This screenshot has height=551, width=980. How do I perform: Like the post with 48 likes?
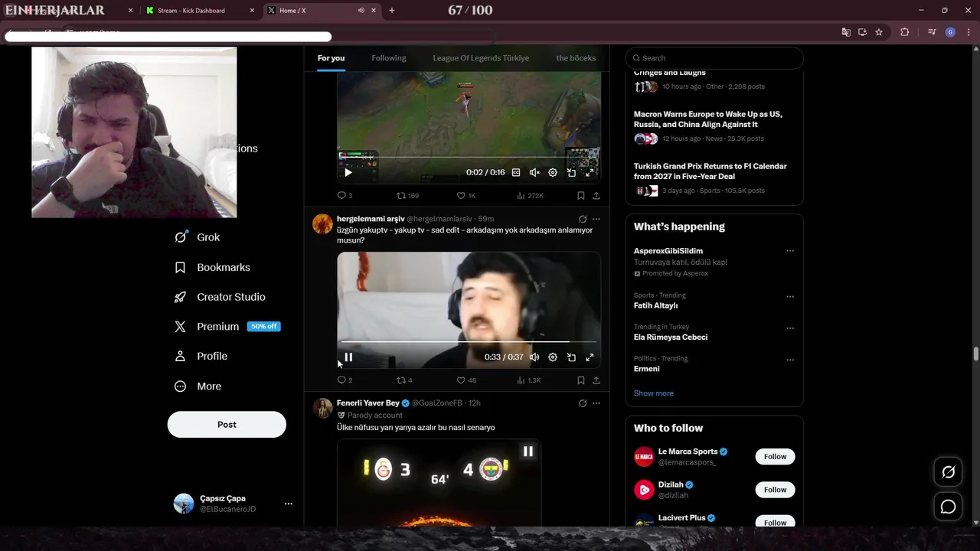[466, 380]
